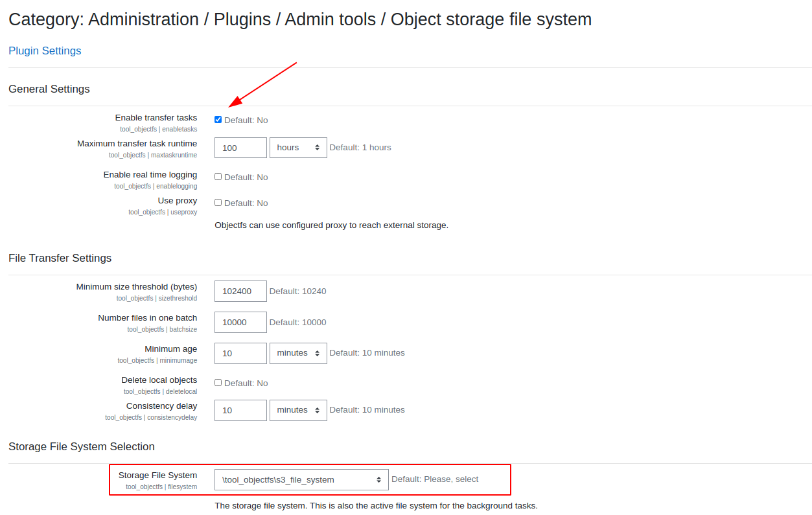Click the Minimum size threshold input field
The height and width of the screenshot is (515, 812).
pos(240,291)
